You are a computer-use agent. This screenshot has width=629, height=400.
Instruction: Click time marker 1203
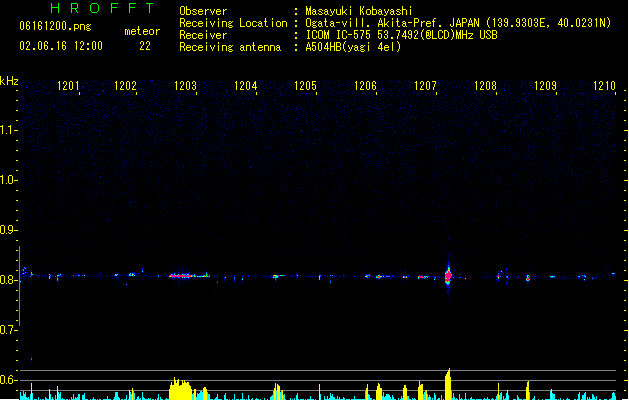pos(185,86)
